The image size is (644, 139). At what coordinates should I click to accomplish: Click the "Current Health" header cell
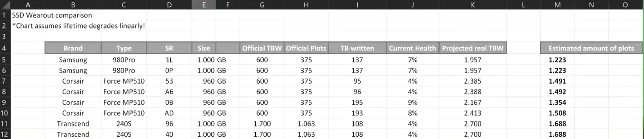click(412, 48)
